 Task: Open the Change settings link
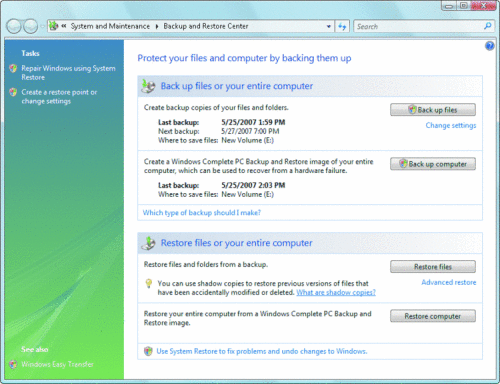451,125
